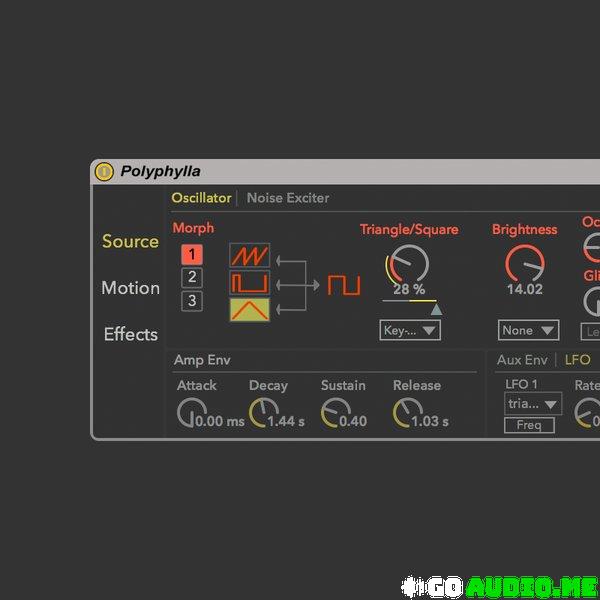The height and width of the screenshot is (600, 600).
Task: Click the Triangle/Square morph knob
Action: 408,265
